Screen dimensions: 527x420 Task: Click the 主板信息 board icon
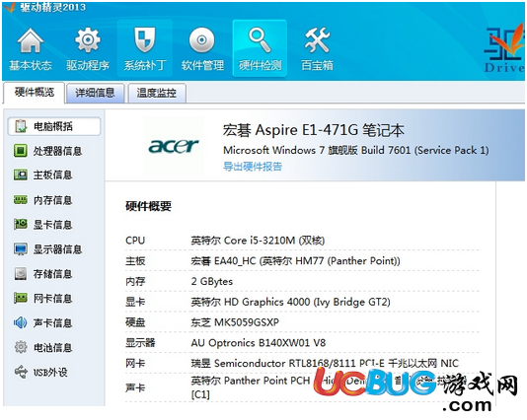21,175
